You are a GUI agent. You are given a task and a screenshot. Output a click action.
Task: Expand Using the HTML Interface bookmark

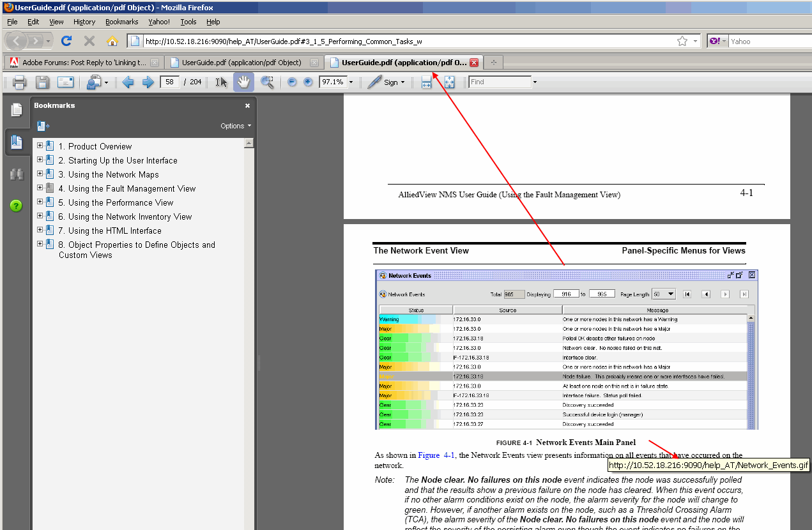point(40,230)
